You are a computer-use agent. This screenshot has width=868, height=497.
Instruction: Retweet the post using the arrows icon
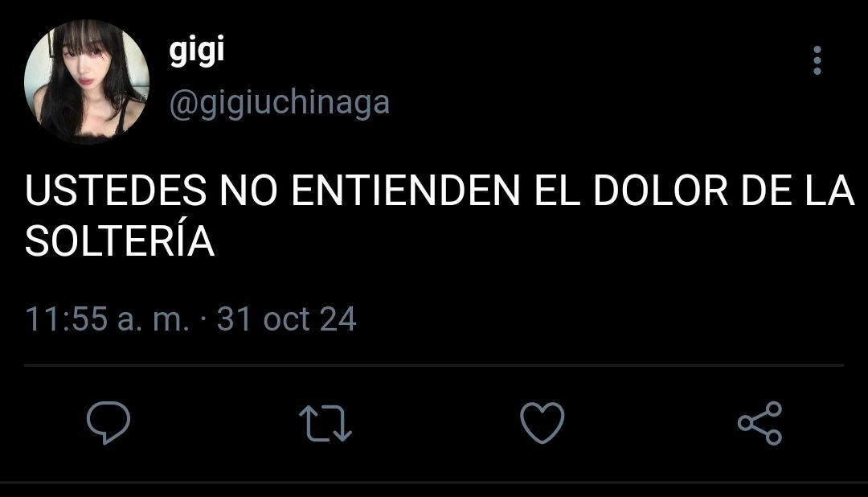click(325, 423)
